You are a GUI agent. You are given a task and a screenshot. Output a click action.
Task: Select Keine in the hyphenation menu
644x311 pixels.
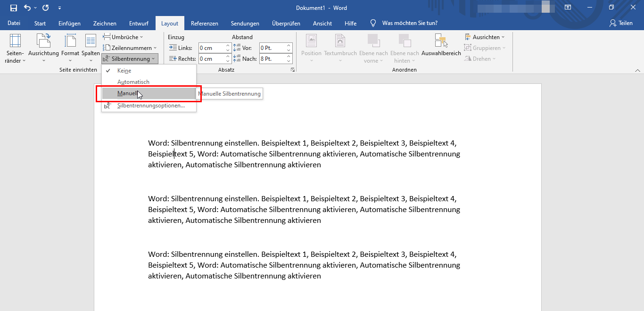coord(149,71)
